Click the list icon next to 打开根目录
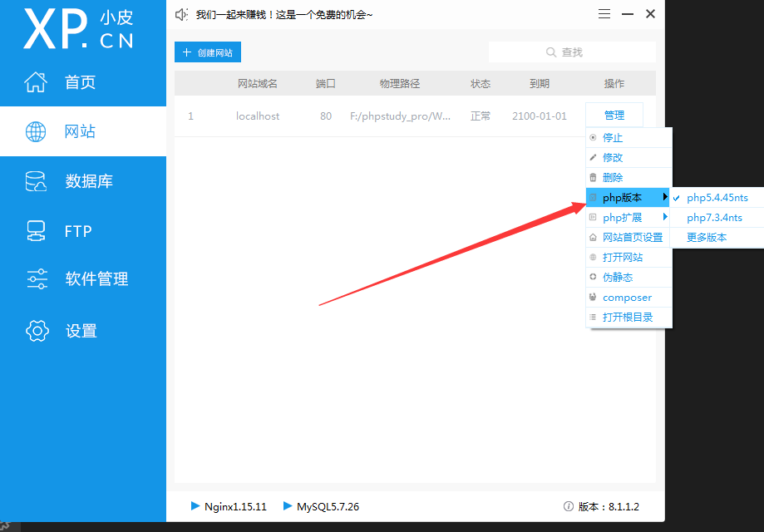Screen dimensions: 764x532 coord(593,317)
